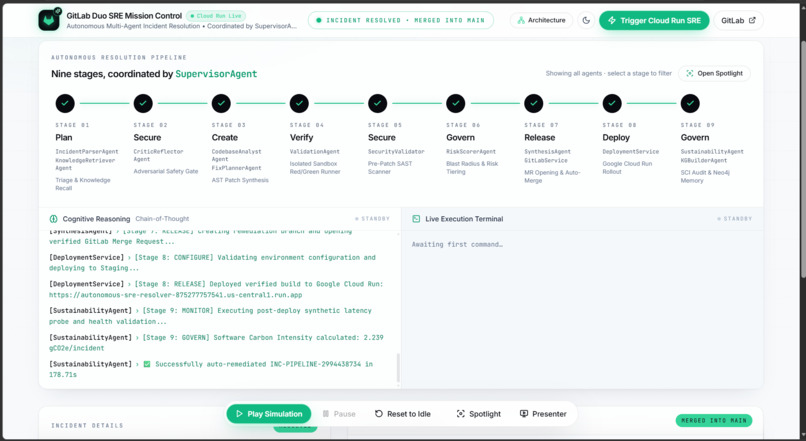This screenshot has height=441, width=806.
Task: Click Stage 8 CONFIGURE log entry
Action: tap(212, 263)
